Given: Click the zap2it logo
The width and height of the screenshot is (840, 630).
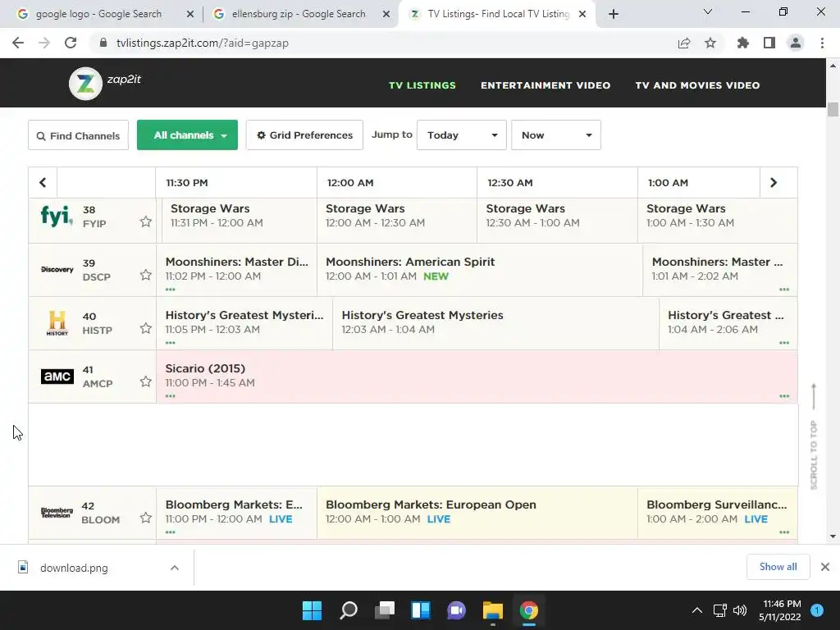Looking at the screenshot, I should (105, 83).
